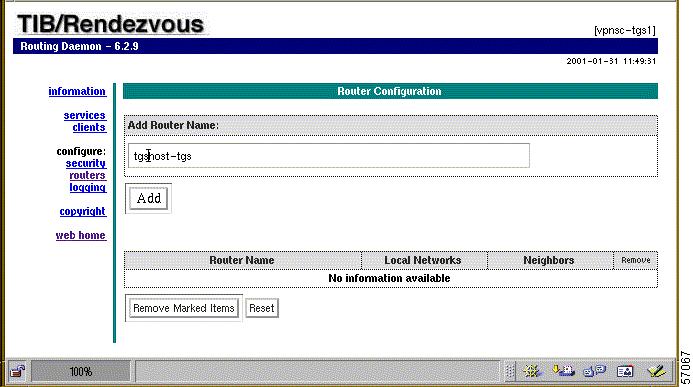The image size is (693, 387).
Task: Visit the web home link
Action: (80, 235)
